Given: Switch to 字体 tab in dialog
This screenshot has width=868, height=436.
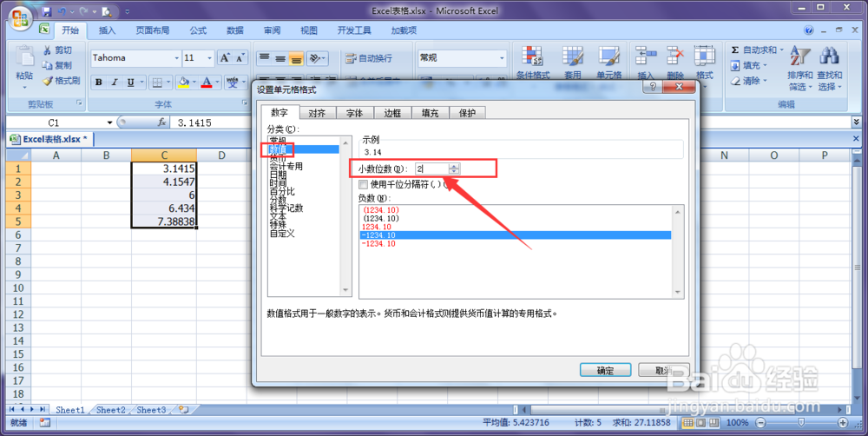Looking at the screenshot, I should point(354,113).
